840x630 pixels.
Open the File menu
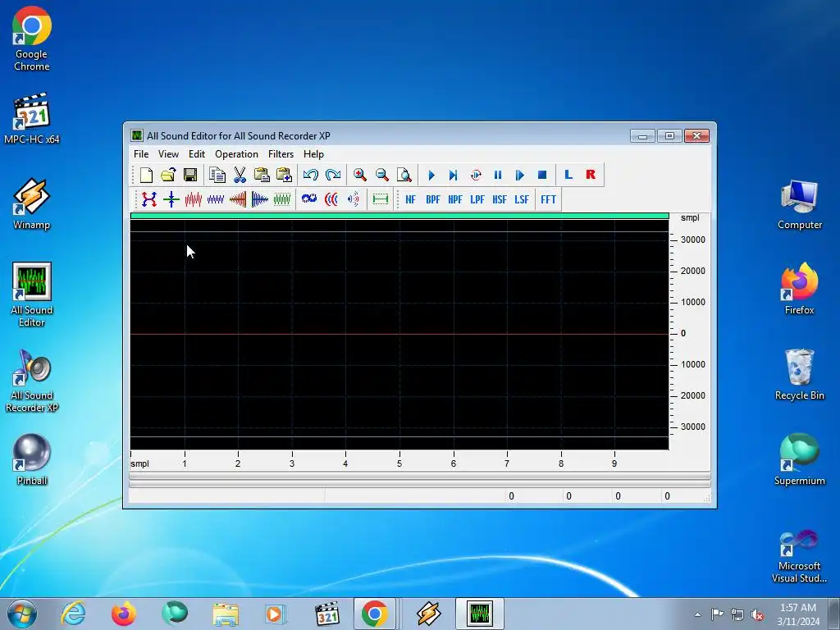[x=141, y=153]
